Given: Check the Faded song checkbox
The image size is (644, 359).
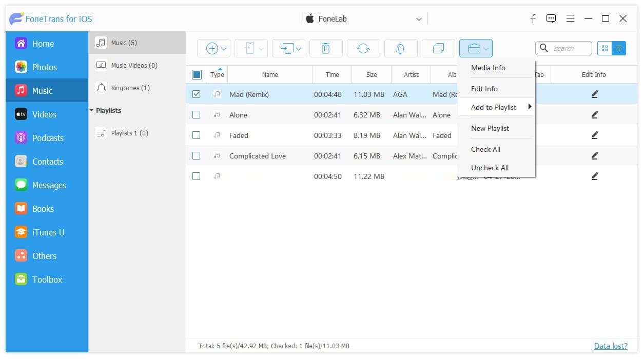Looking at the screenshot, I should point(197,135).
